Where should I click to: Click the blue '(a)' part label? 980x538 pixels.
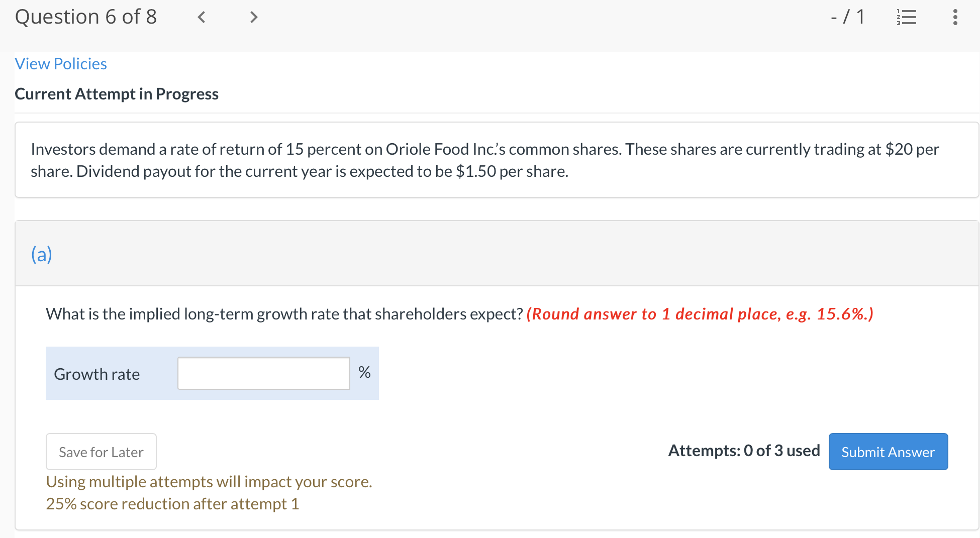pos(41,254)
